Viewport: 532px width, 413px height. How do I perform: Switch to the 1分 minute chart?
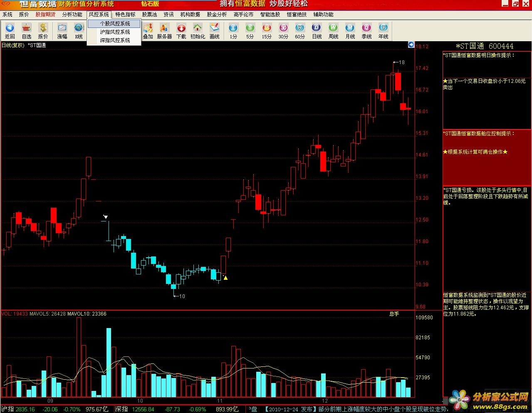[233, 31]
